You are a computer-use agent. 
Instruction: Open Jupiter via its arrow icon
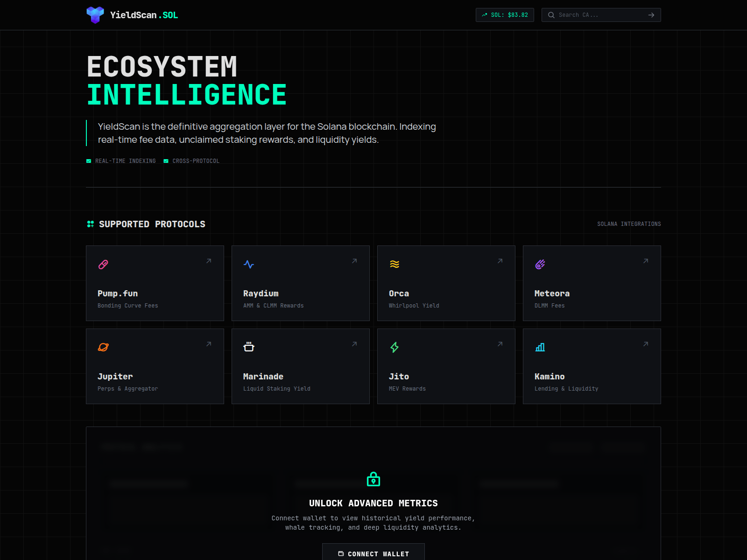click(x=209, y=344)
